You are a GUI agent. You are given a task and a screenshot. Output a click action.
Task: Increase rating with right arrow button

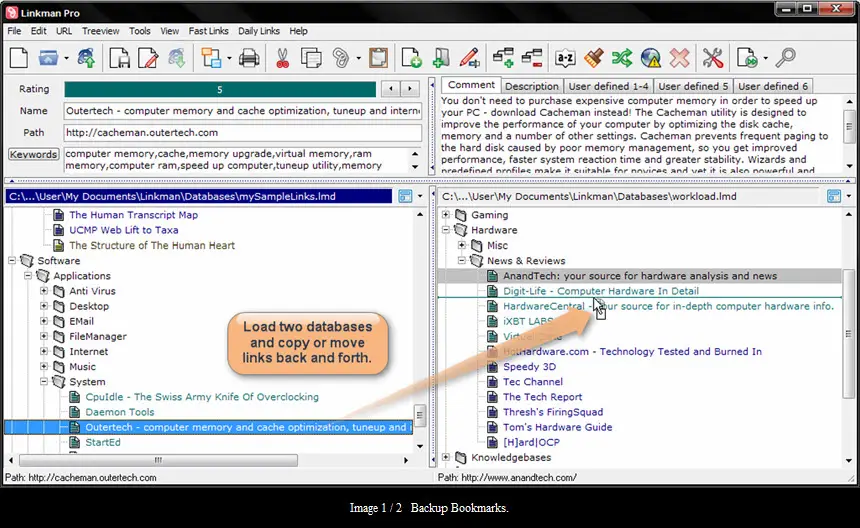point(410,89)
